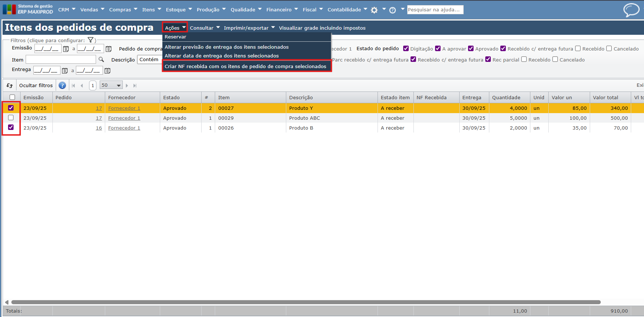Expand the Compras menu

tap(123, 10)
